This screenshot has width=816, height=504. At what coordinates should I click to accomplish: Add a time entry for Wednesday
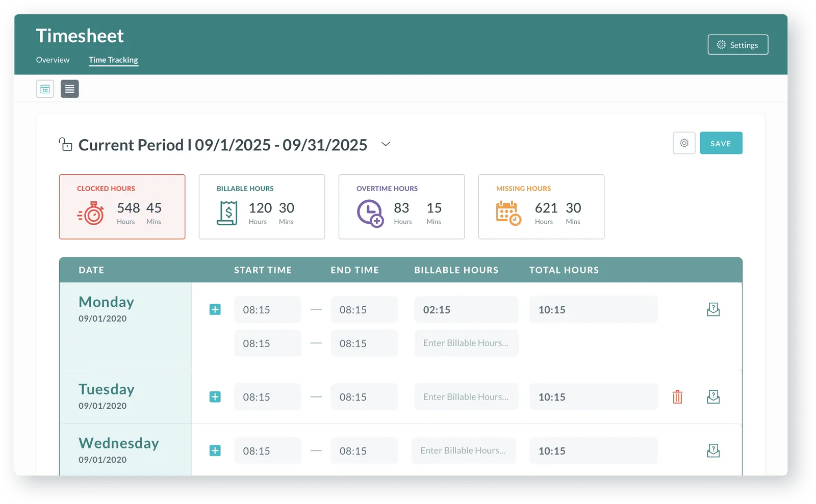click(215, 450)
